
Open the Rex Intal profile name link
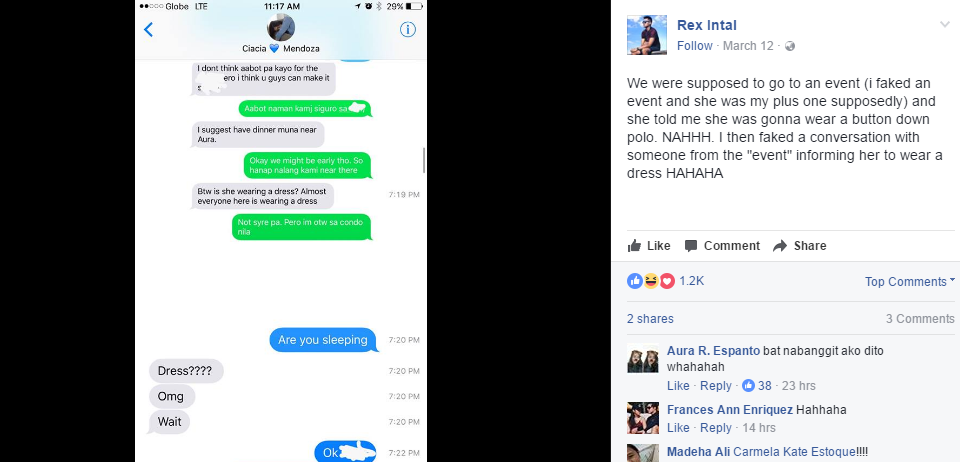click(707, 25)
